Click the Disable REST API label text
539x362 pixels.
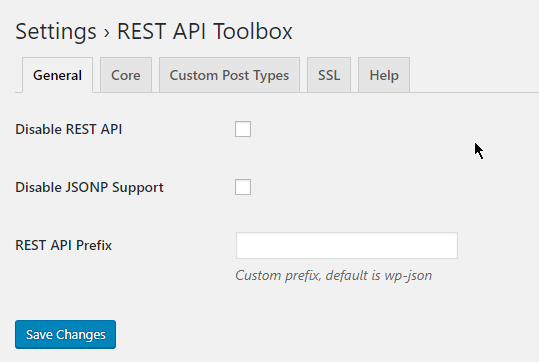[x=69, y=129]
